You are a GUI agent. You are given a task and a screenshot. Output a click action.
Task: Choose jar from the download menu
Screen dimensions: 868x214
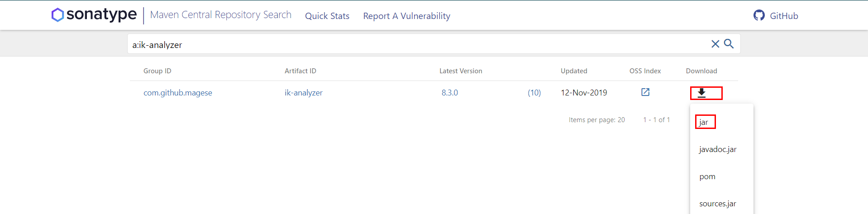pos(703,122)
